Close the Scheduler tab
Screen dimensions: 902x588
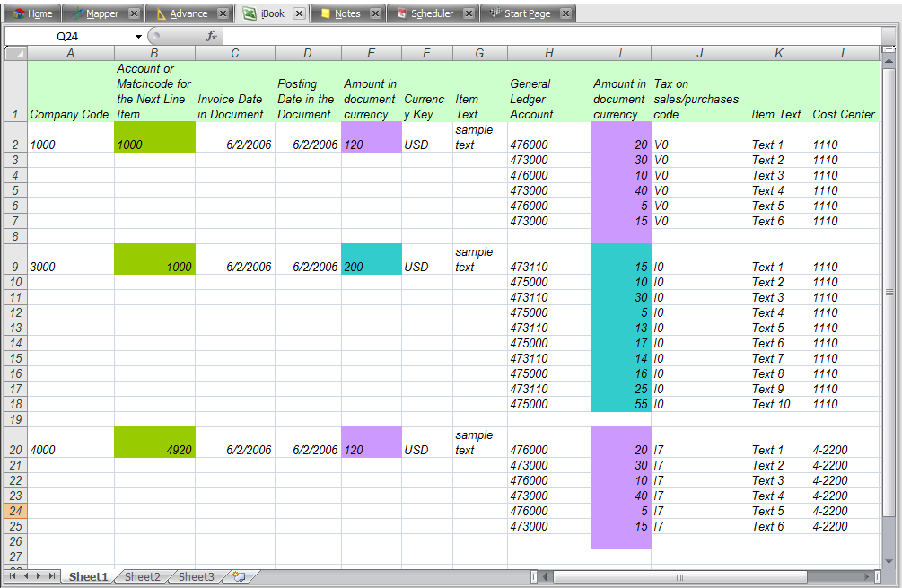tap(469, 13)
